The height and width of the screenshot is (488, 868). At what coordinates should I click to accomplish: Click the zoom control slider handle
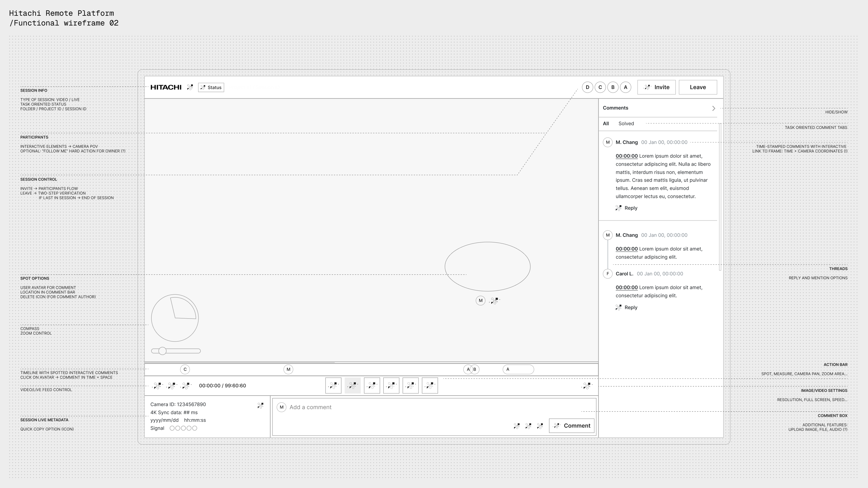[162, 351]
